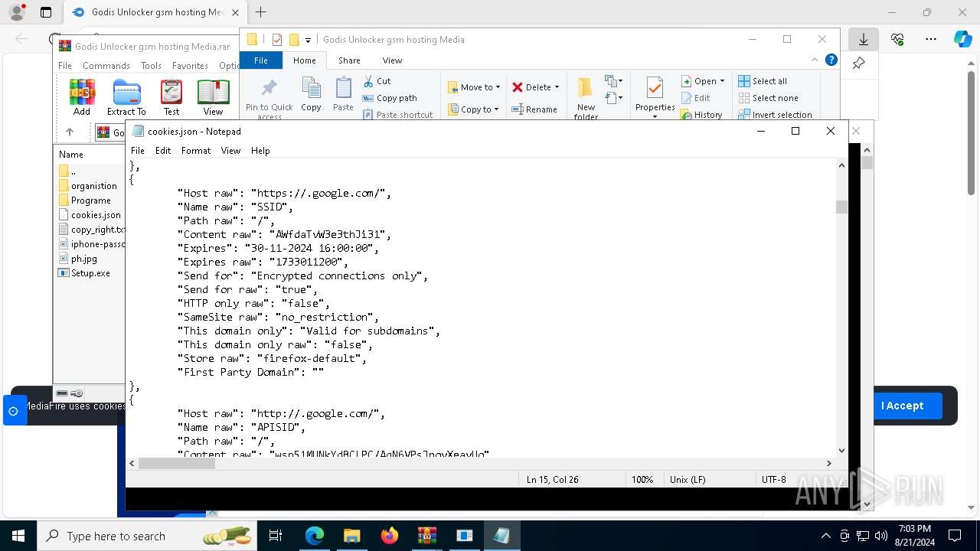This screenshot has width=980, height=551.
Task: Expand the Delete dropdown arrow
Action: click(x=557, y=87)
